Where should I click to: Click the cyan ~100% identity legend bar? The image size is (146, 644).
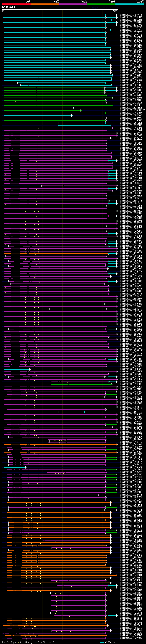coord(130,4)
